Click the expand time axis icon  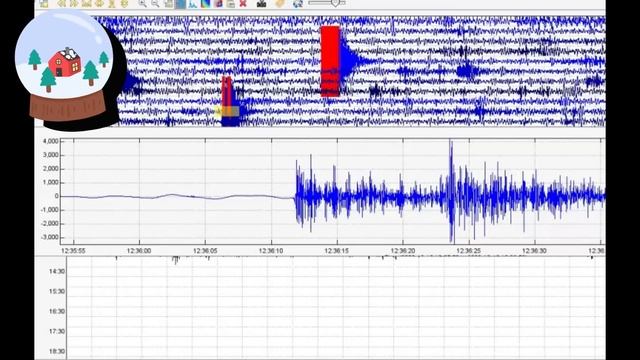(99, 4)
